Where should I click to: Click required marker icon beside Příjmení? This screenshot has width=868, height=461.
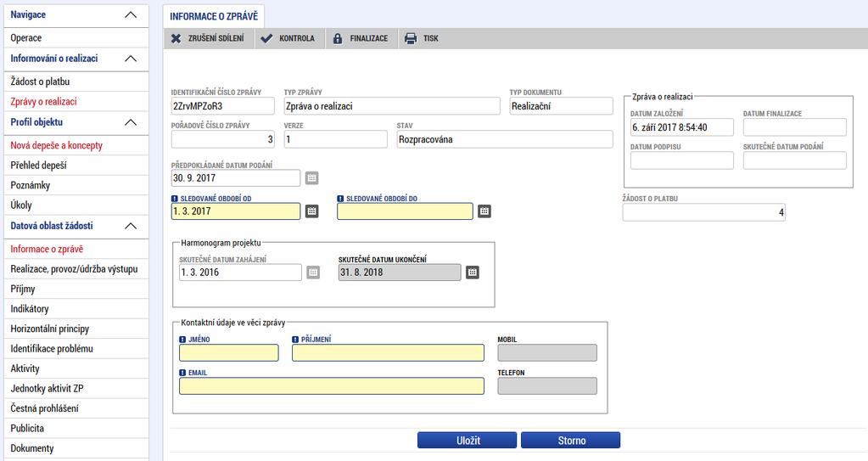[x=295, y=340]
